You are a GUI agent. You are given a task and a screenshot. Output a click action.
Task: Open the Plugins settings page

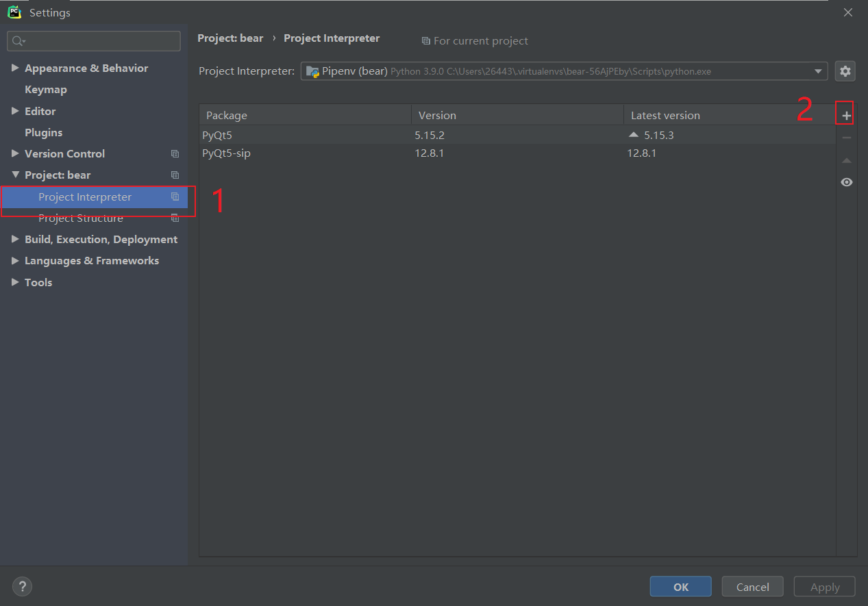pyautogui.click(x=43, y=132)
